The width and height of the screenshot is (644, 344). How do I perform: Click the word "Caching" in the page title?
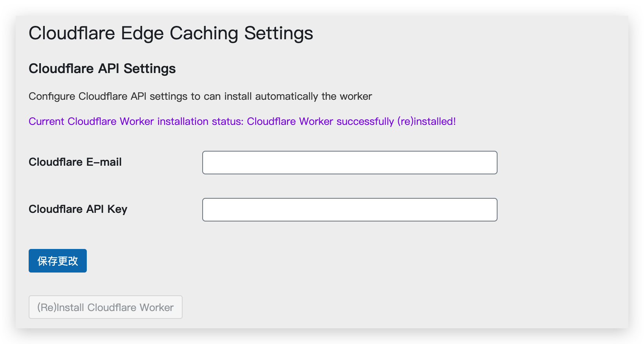click(204, 33)
